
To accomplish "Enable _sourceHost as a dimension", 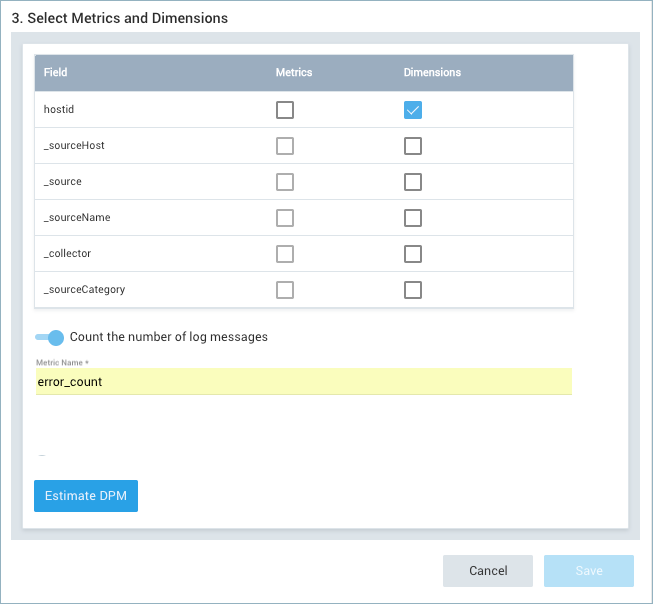I will point(413,146).
